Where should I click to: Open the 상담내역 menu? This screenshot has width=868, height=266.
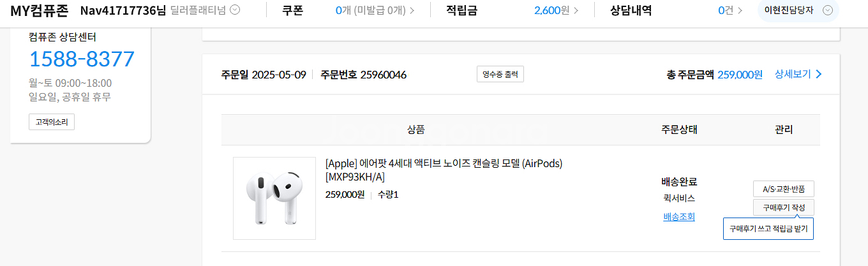pos(631,10)
